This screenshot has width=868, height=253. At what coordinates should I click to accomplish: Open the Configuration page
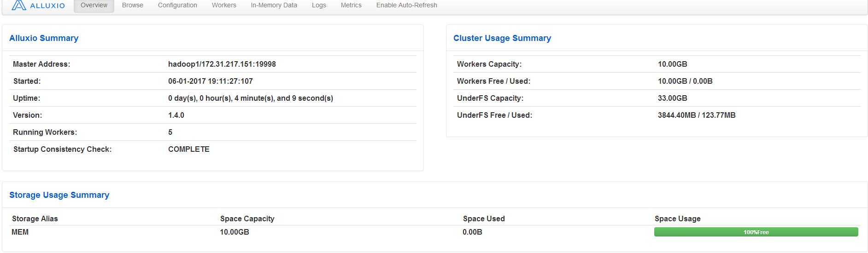(x=177, y=6)
